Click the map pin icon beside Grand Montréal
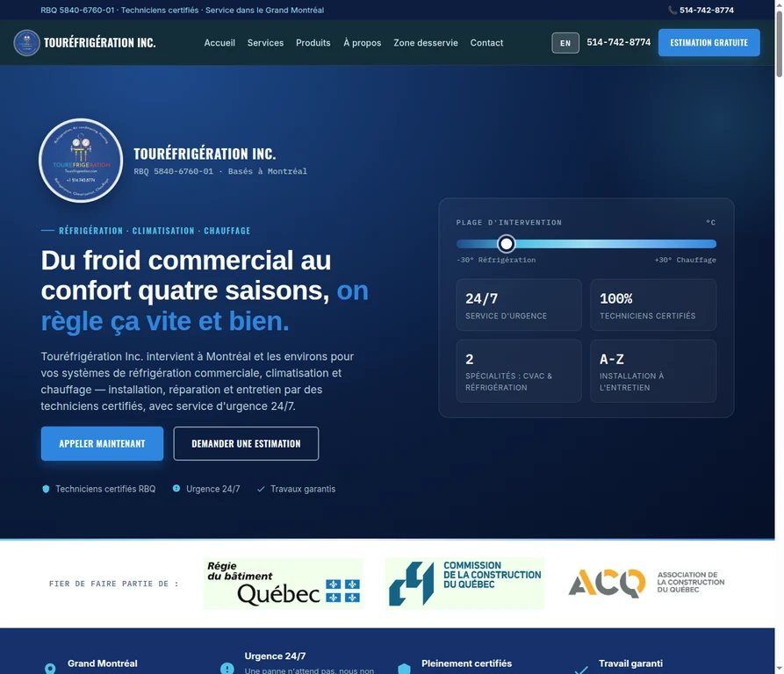The image size is (784, 674). pos(50,669)
